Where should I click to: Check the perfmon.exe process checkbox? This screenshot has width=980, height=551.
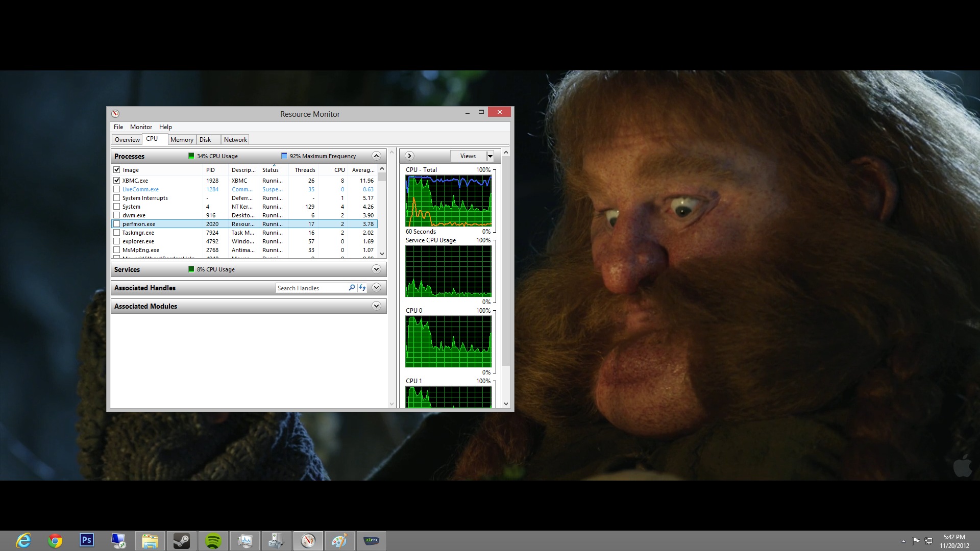117,224
